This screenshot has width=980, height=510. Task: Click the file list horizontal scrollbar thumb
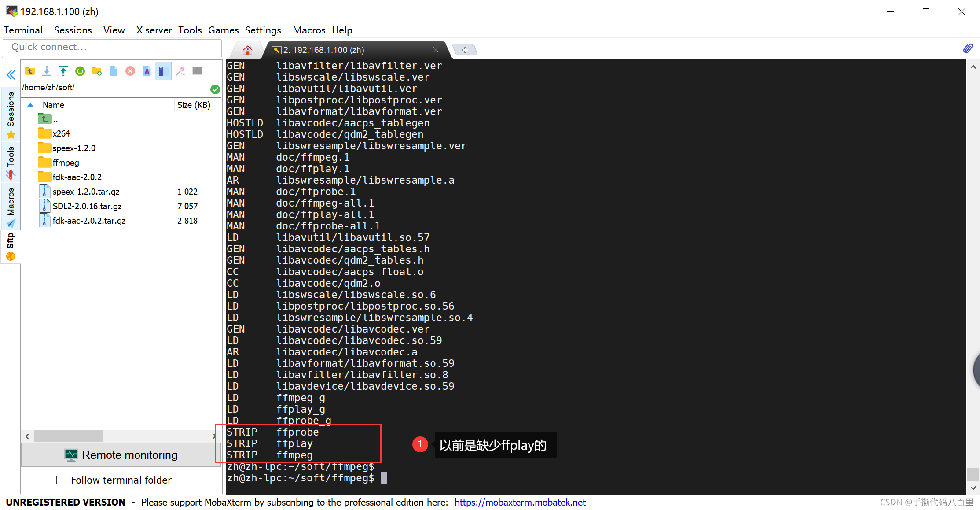pos(68,436)
